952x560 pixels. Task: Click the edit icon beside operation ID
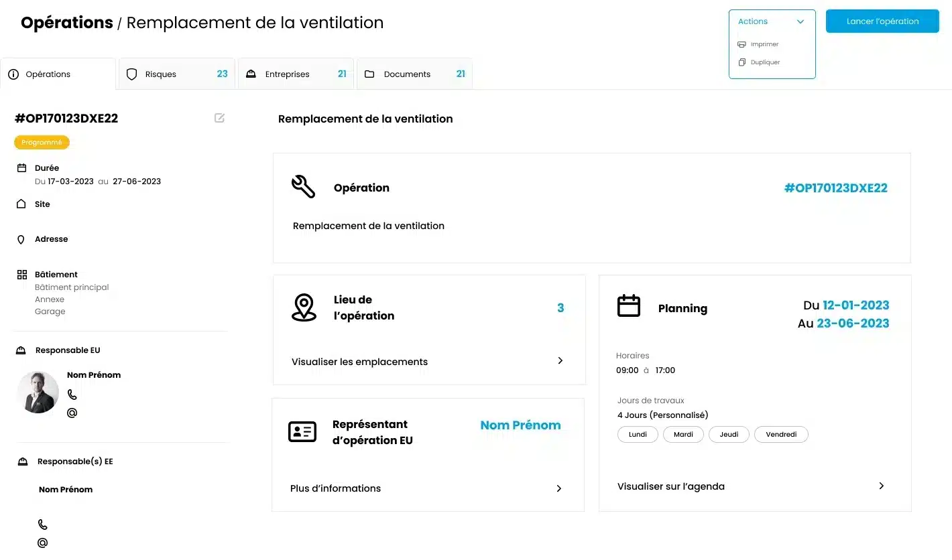point(219,119)
